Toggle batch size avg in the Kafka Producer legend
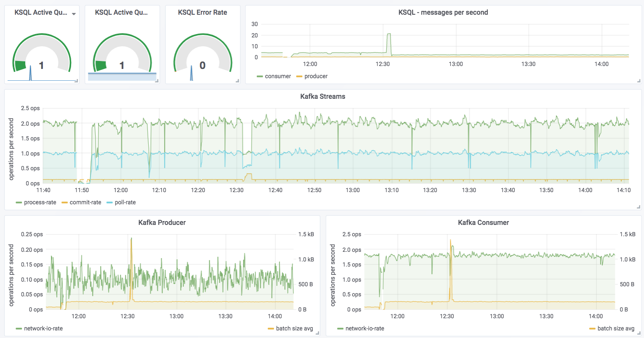The image size is (644, 338). click(x=294, y=329)
